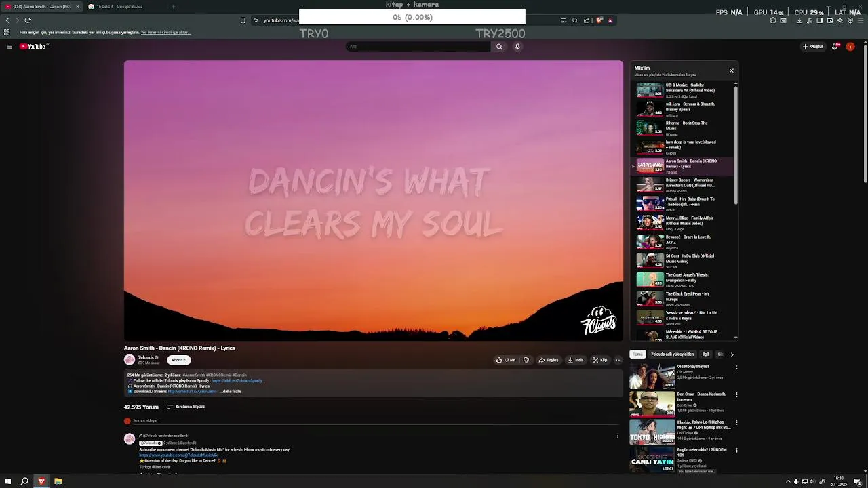Open the site settings icon in the address bar

pyautogui.click(x=256, y=20)
